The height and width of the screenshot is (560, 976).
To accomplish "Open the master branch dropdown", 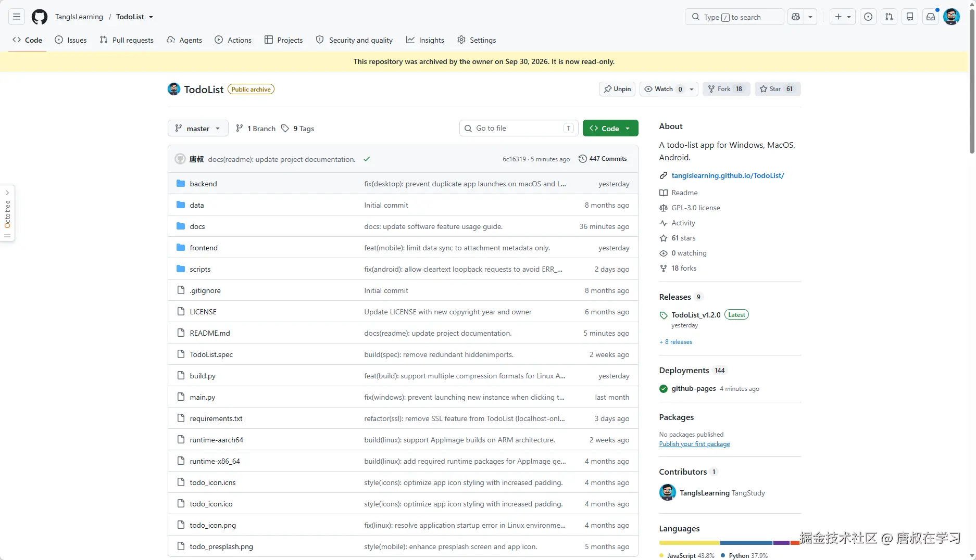I will tap(198, 129).
